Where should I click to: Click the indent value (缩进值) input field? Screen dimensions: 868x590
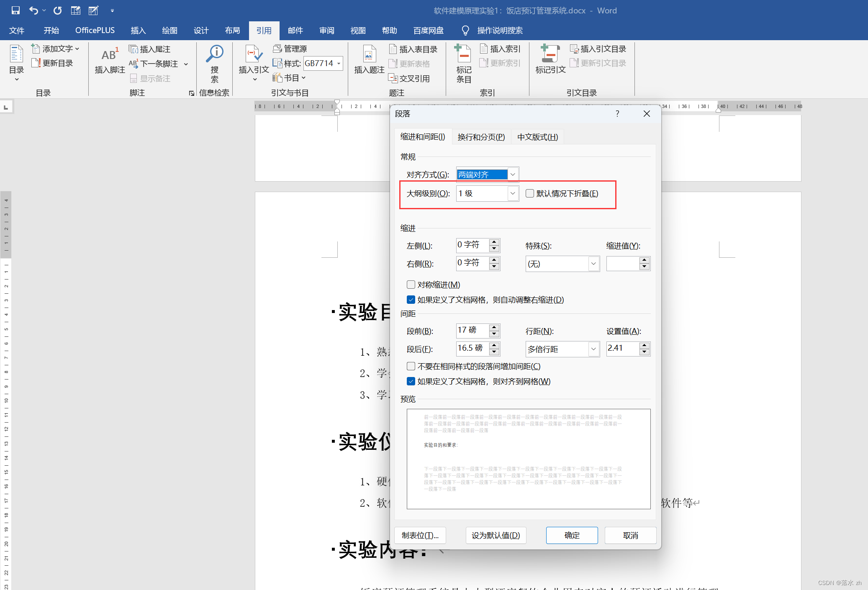click(x=623, y=264)
